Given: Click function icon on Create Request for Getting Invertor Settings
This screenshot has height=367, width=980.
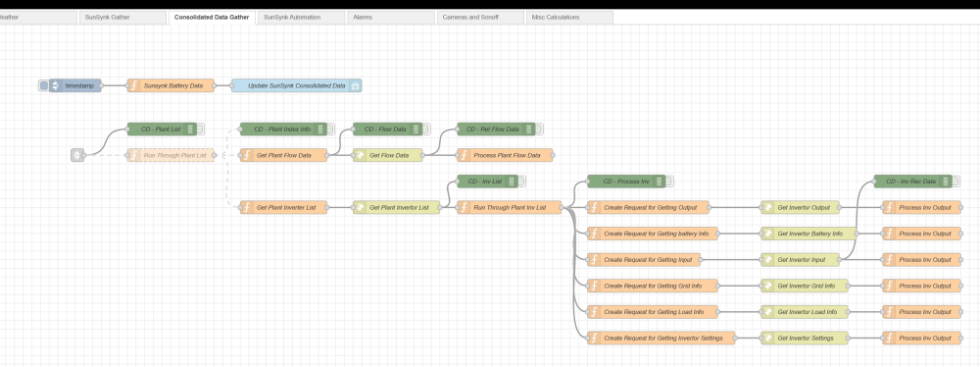Looking at the screenshot, I should [x=593, y=338].
